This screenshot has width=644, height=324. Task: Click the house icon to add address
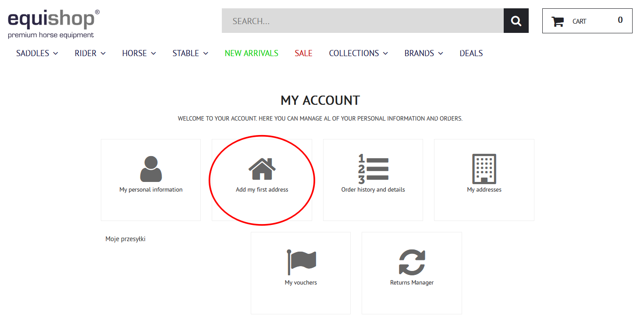(262, 169)
